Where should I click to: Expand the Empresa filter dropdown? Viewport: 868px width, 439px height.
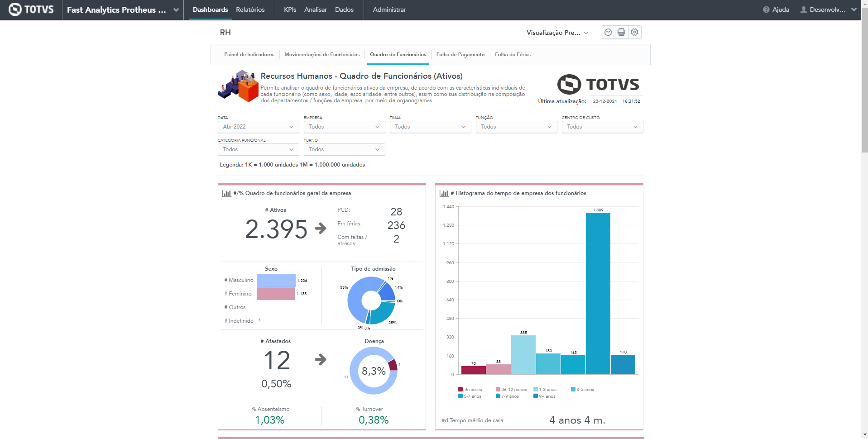[344, 127]
